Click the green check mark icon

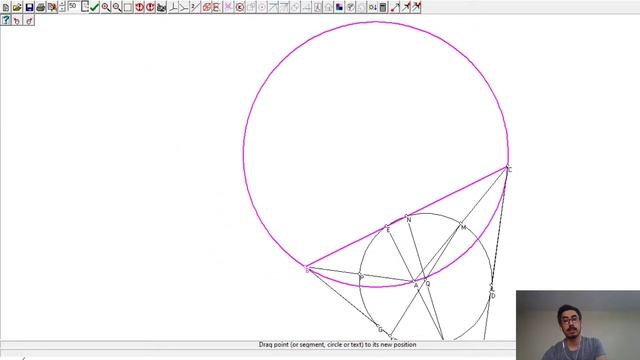point(95,7)
